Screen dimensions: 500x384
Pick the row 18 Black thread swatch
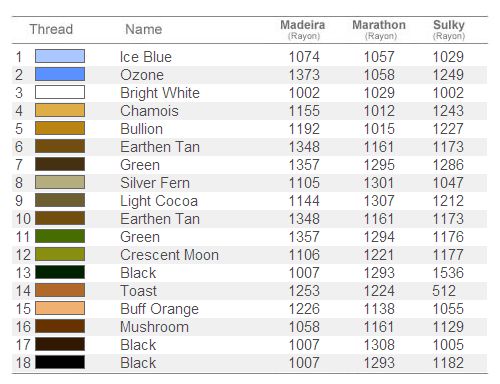pos(60,362)
